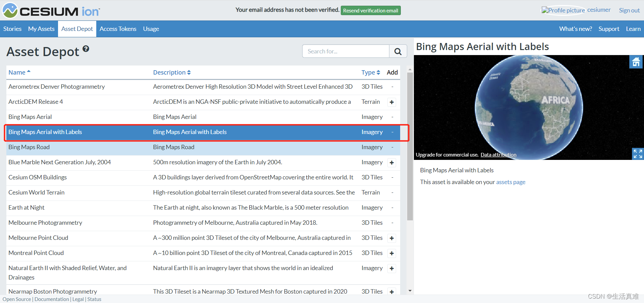Open the Status footer link
This screenshot has height=303, width=644.
pyautogui.click(x=94, y=299)
